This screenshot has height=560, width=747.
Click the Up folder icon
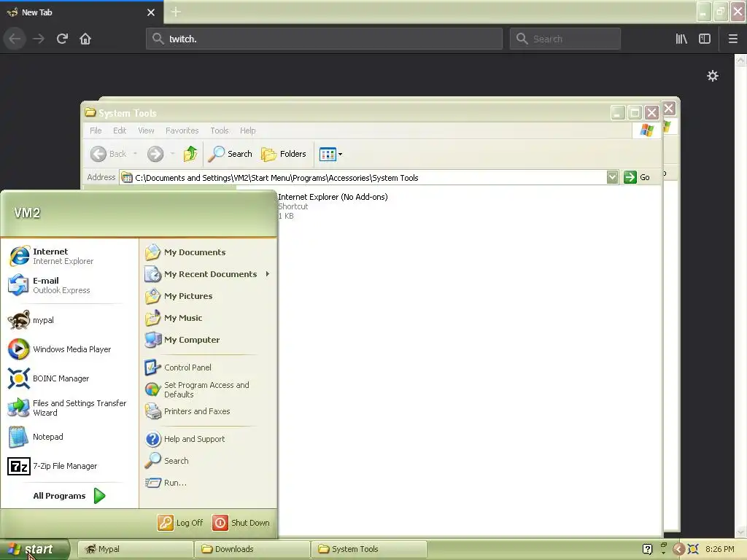(190, 154)
